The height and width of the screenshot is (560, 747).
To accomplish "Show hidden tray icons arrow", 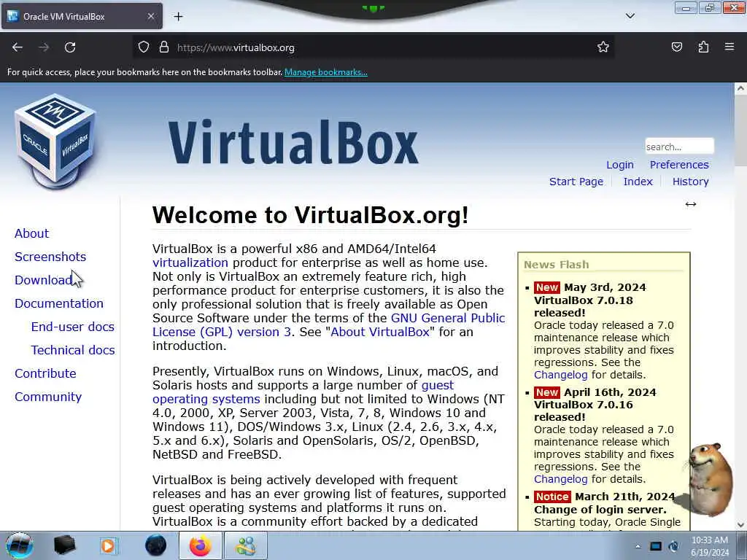I will coord(638,546).
